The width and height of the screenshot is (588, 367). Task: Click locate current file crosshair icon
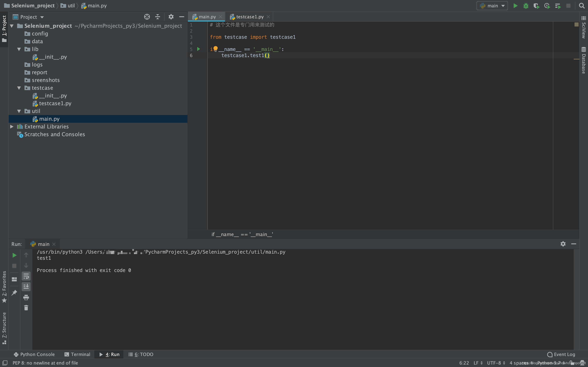tap(147, 17)
